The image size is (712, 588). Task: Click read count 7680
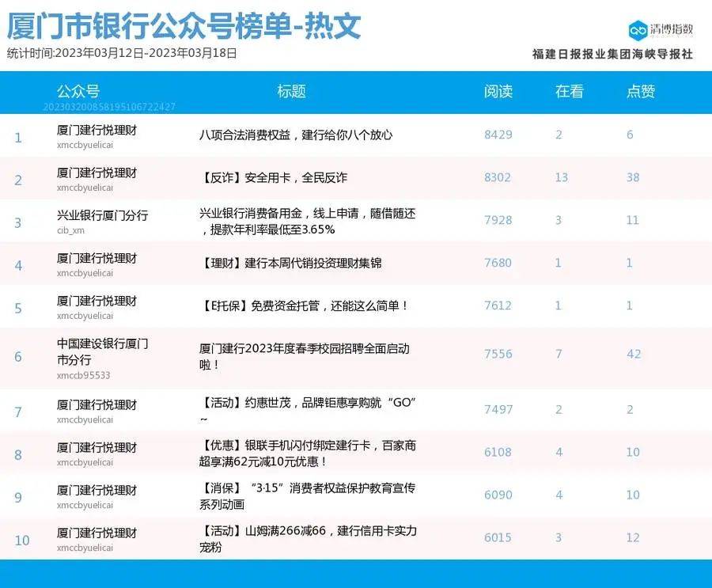tap(498, 263)
